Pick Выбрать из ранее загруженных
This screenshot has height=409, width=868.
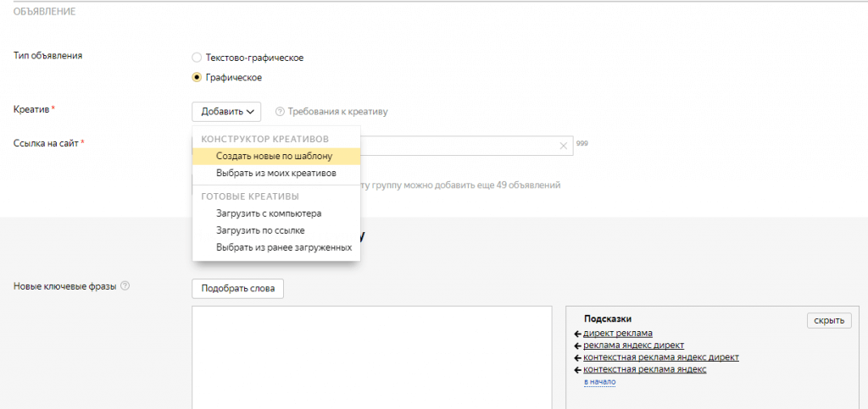pos(283,247)
